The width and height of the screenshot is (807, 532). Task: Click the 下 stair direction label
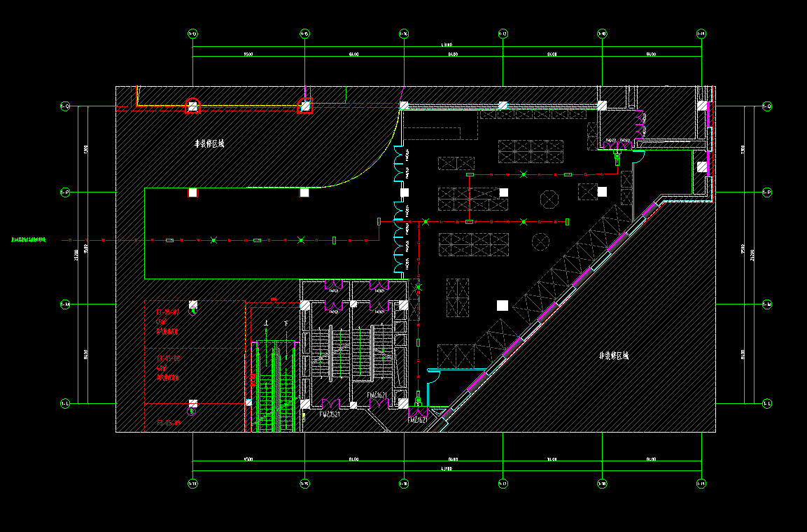click(x=286, y=324)
